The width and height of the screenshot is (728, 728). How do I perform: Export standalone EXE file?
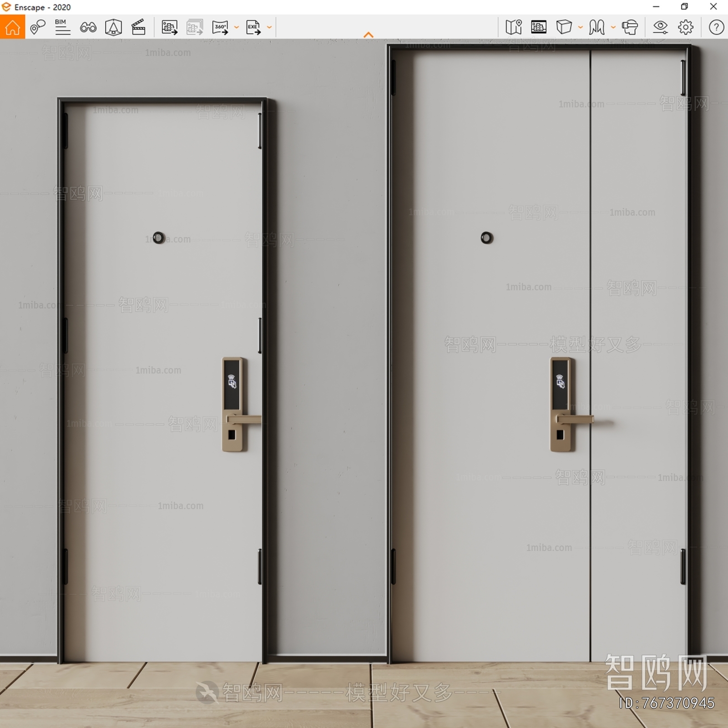tap(253, 27)
